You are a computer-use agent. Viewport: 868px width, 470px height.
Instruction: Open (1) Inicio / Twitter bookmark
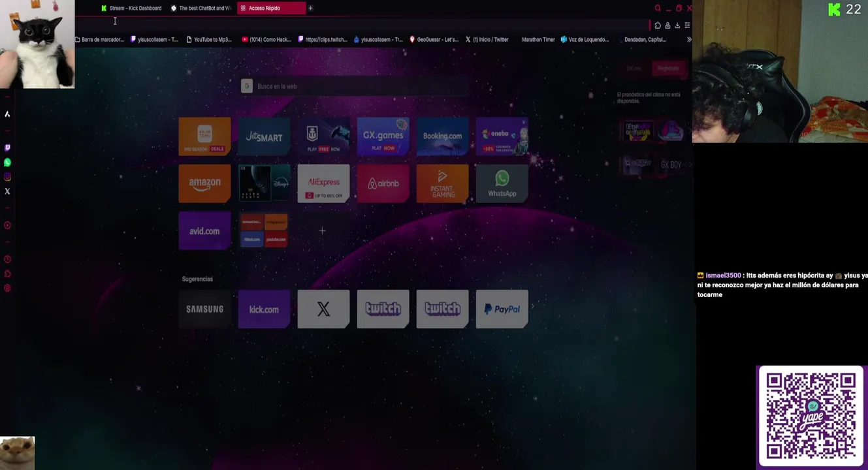pos(487,40)
